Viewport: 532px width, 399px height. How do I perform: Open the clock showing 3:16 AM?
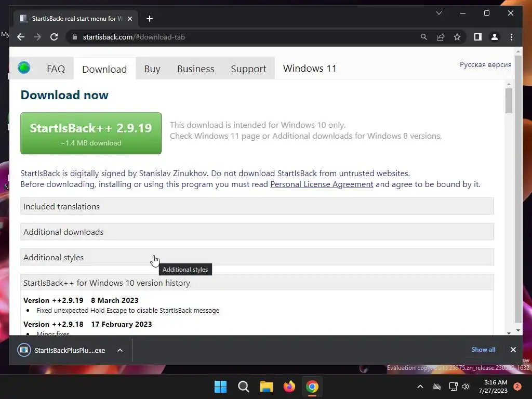(493, 387)
